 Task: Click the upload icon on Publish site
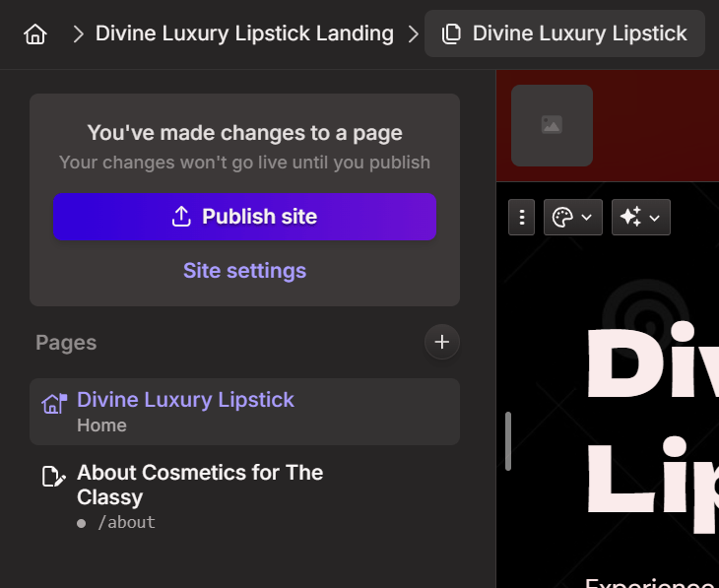pos(181,217)
